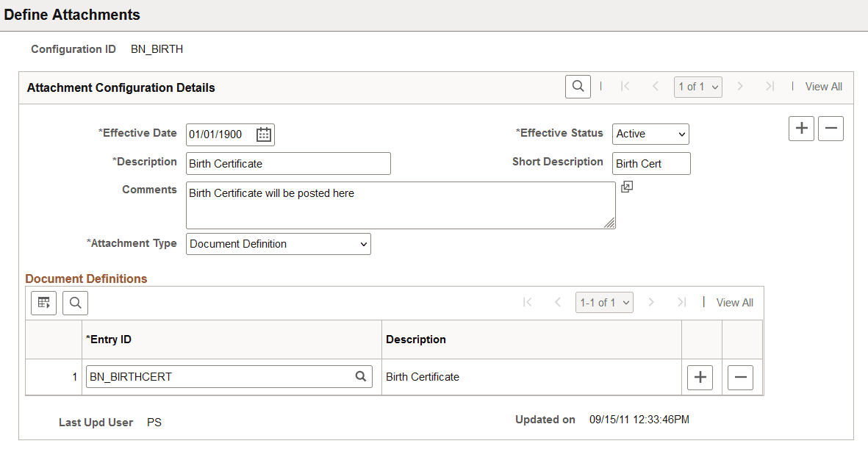
Task: Go to the first record with first-page arrow
Action: pyautogui.click(x=625, y=86)
